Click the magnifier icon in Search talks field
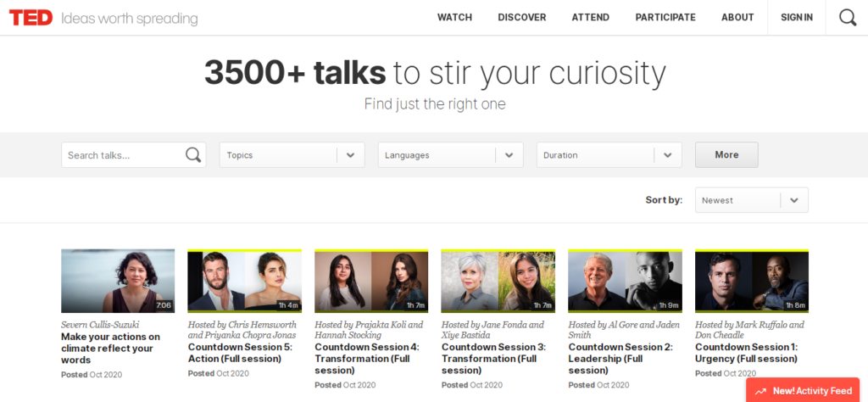This screenshot has height=402, width=868. tap(193, 155)
